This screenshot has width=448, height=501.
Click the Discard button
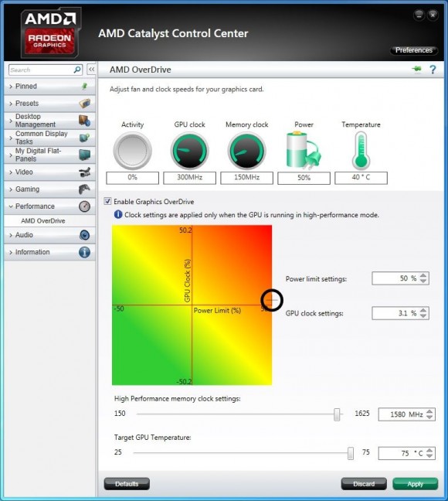click(364, 484)
